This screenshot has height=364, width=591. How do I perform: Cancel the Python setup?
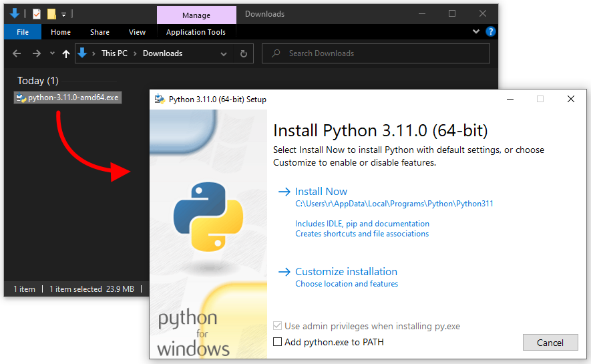[550, 343]
